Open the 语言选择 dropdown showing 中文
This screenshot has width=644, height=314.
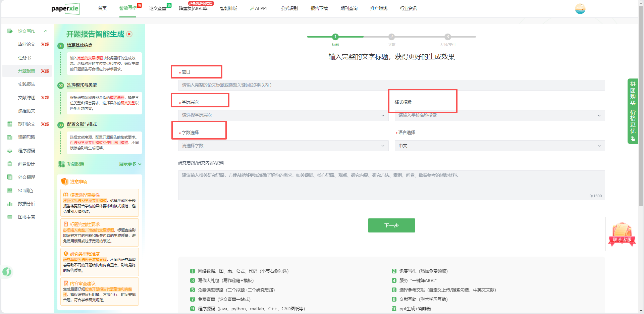500,146
